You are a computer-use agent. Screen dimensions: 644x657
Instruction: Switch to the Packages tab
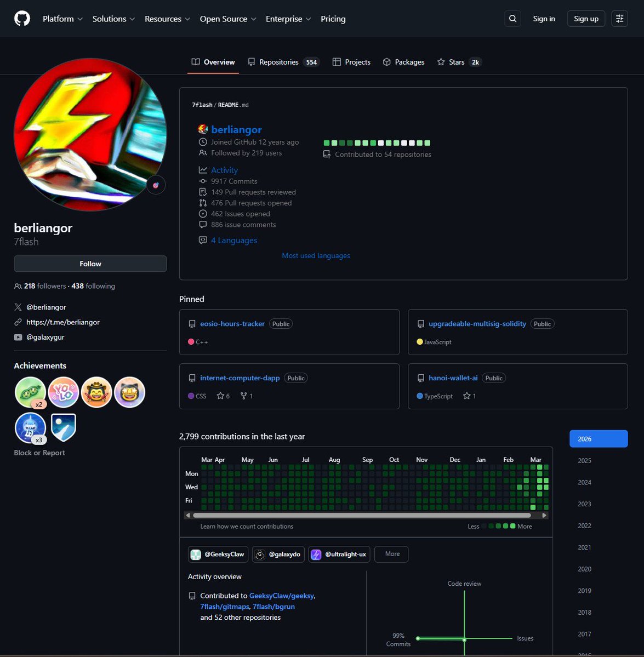404,62
